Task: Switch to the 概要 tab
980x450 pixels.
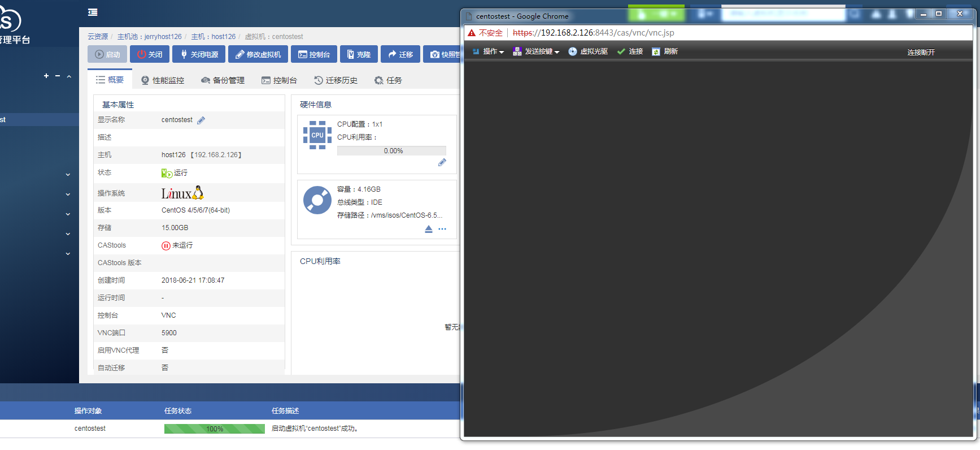Action: tap(110, 80)
